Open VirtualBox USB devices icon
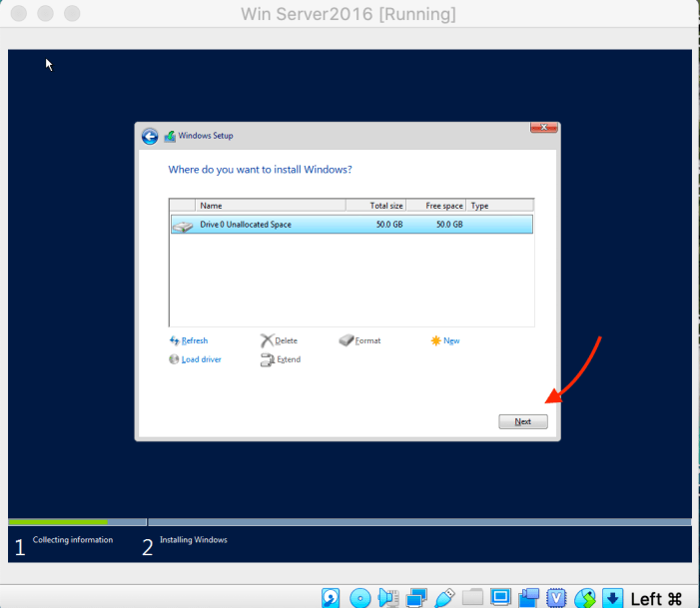Viewport: 700px width, 608px height. tap(444, 598)
